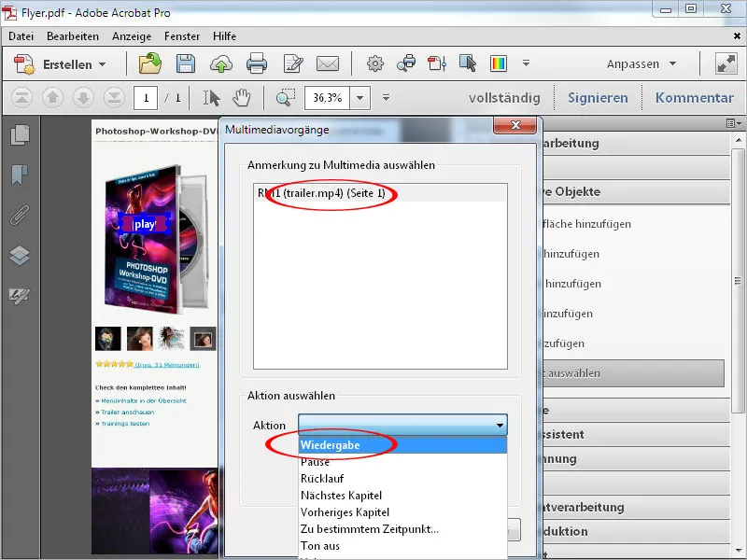The width and height of the screenshot is (747, 560).
Task: Choose Zu bestimmtem Zeitpunkt action
Action: click(402, 528)
